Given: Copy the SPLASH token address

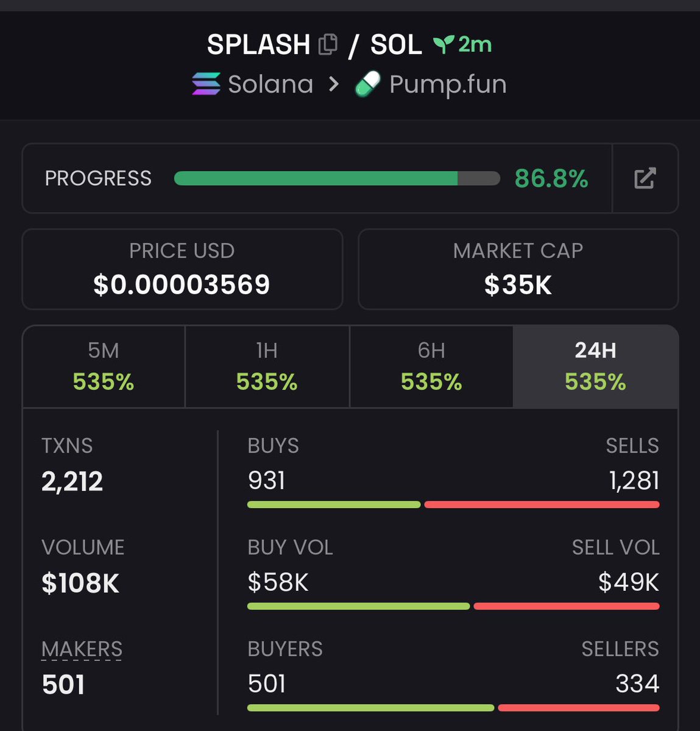Looking at the screenshot, I should (328, 44).
